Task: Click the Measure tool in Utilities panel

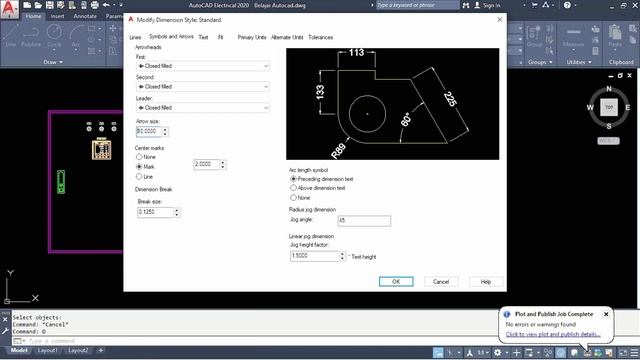Action: (x=573, y=38)
